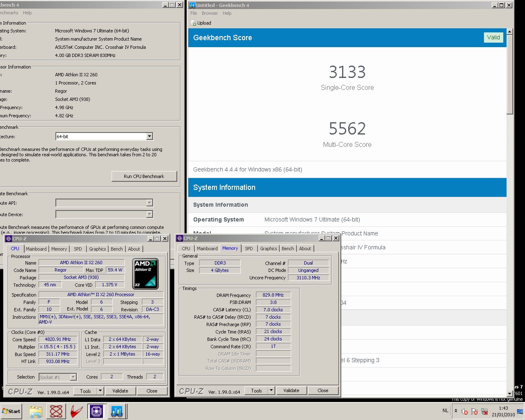
Task: Open Help menu in the Untitled Geekbench window
Action: pyautogui.click(x=227, y=13)
